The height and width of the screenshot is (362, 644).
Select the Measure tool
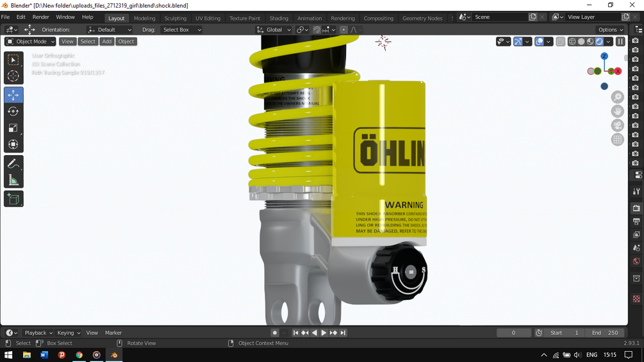(x=13, y=180)
